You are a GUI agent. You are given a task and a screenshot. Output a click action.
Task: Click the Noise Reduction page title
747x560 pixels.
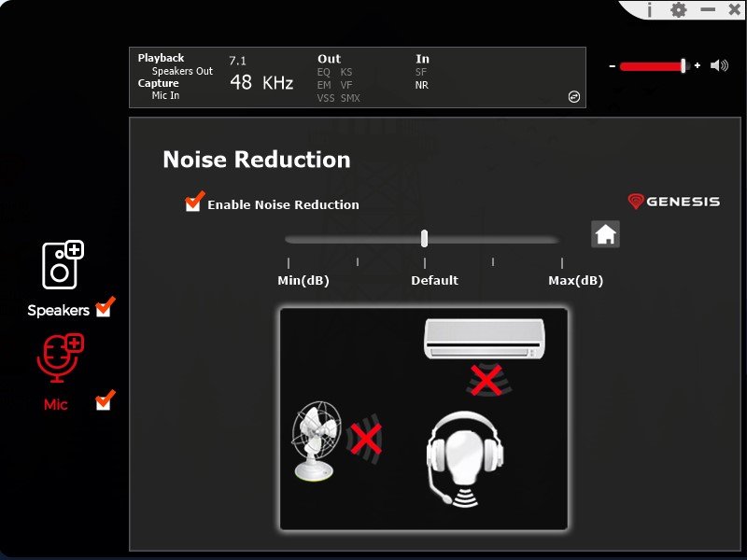(257, 159)
